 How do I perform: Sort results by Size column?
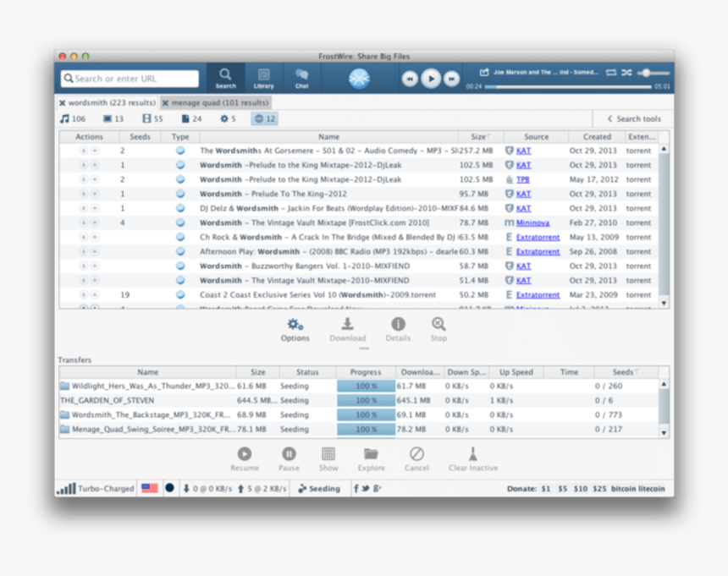pyautogui.click(x=481, y=137)
